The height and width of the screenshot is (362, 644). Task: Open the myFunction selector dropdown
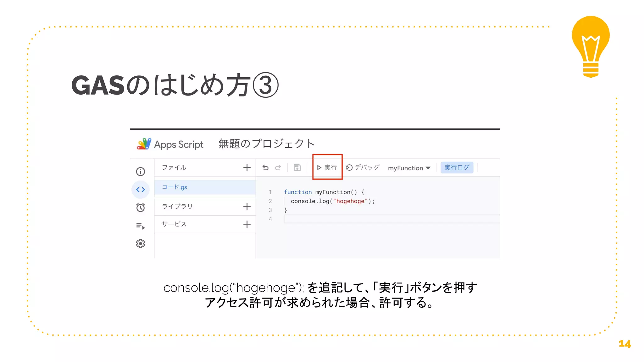409,168
